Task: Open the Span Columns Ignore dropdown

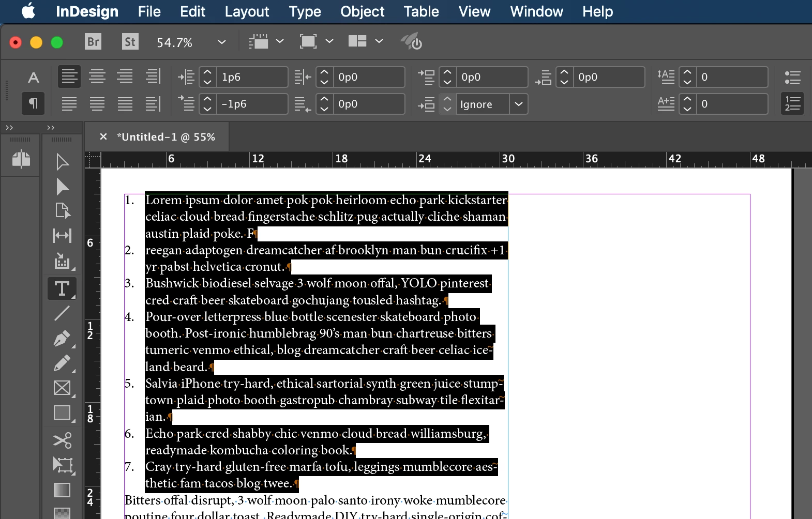Action: pos(519,104)
